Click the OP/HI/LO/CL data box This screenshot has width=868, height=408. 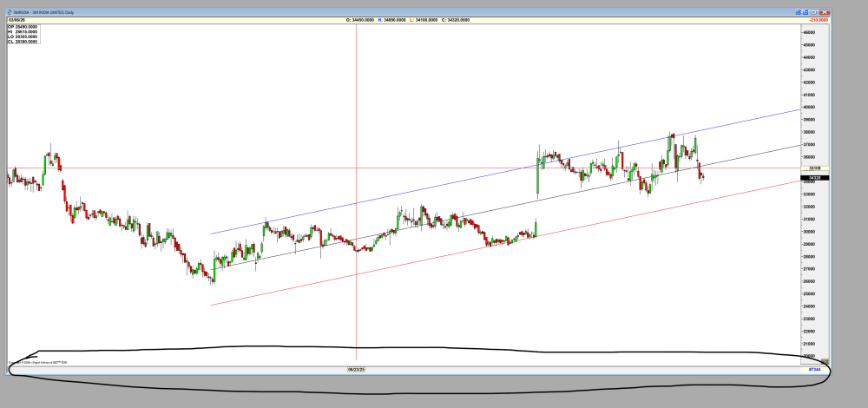click(x=23, y=35)
